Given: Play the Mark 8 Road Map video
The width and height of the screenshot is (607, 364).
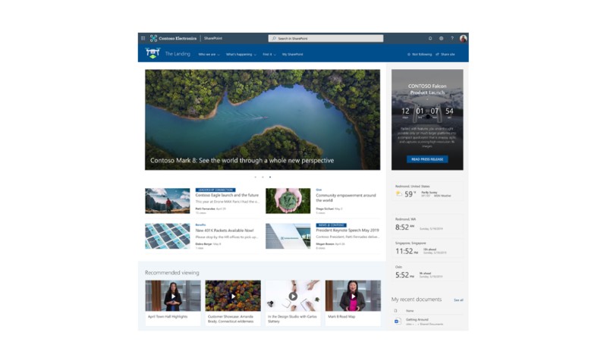Looking at the screenshot, I should point(353,296).
